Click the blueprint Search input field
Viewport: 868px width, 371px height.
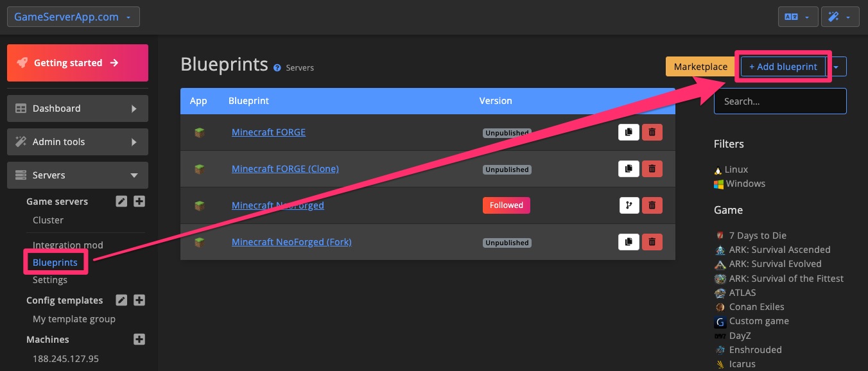pos(780,101)
